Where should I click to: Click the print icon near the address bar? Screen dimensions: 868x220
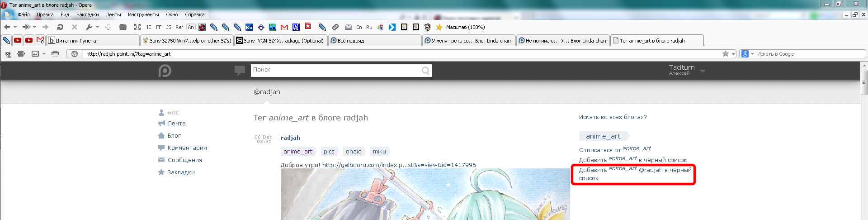(x=55, y=54)
